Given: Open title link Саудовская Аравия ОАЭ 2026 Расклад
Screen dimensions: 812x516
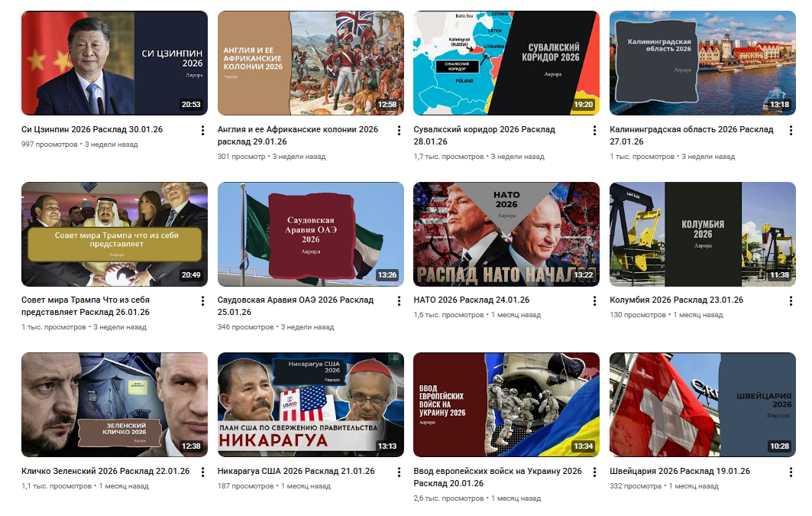Looking at the screenshot, I should (295, 306).
